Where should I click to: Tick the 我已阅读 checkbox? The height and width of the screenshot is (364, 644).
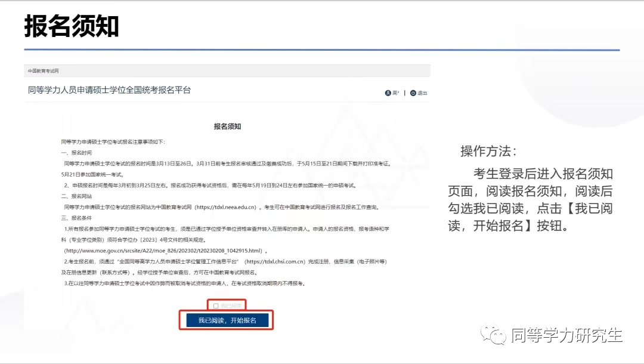(x=216, y=306)
